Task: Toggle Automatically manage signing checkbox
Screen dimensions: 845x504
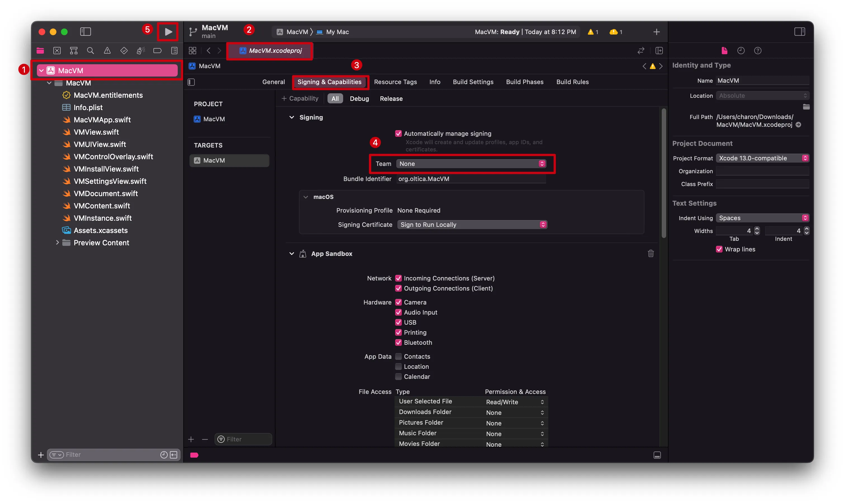Action: pos(398,134)
